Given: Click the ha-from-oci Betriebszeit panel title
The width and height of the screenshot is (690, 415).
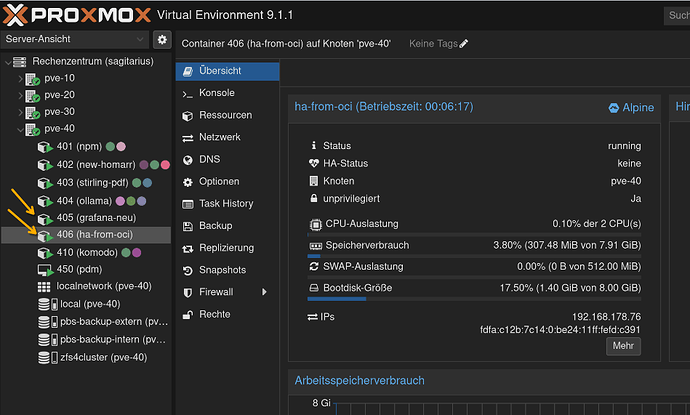Looking at the screenshot, I should coord(384,107).
